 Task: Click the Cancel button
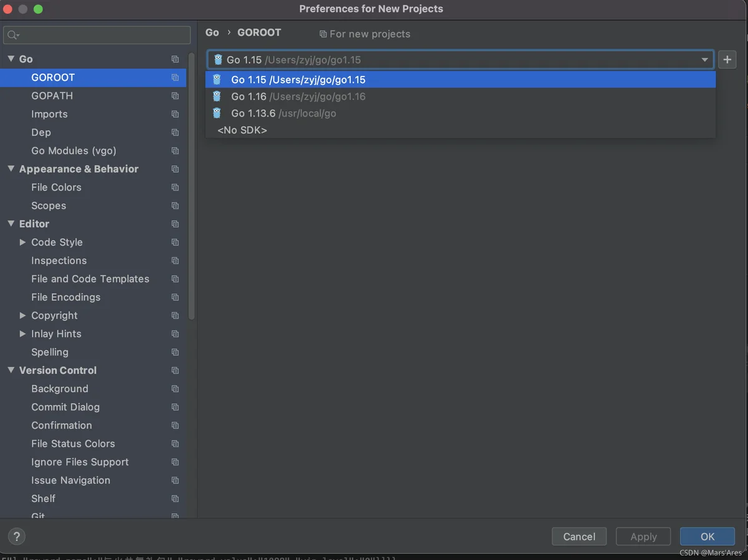(x=579, y=536)
